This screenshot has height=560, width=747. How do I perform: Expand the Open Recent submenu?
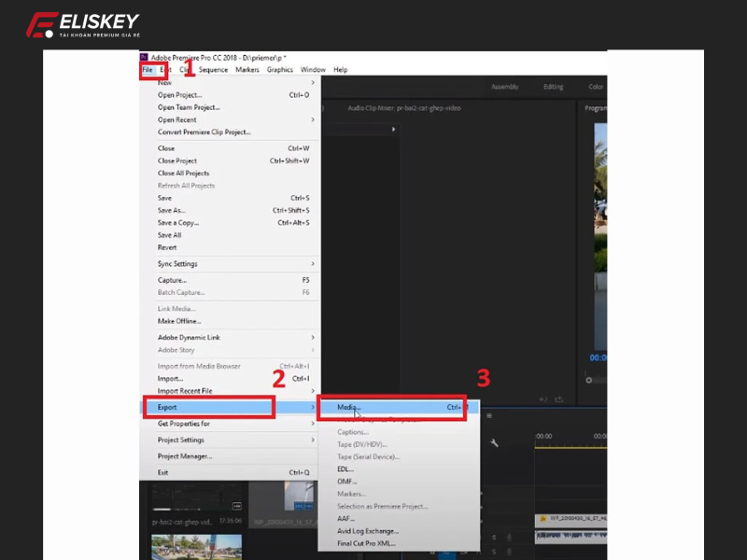point(178,119)
